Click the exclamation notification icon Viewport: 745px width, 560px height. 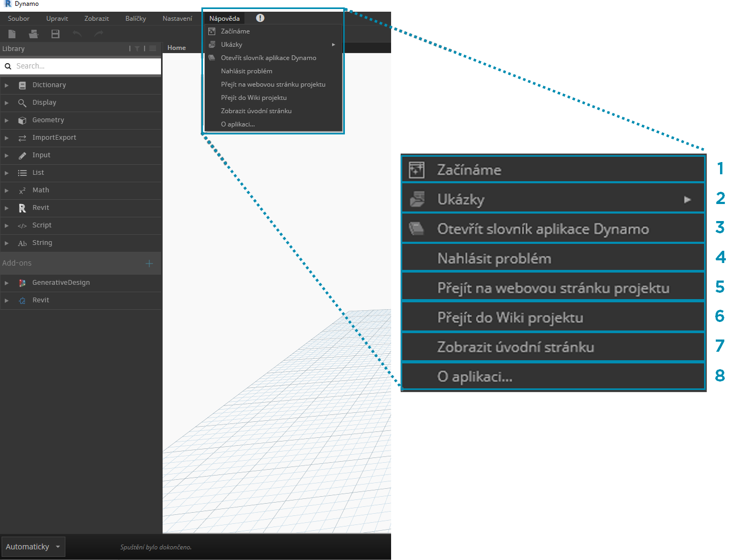[x=260, y=18]
